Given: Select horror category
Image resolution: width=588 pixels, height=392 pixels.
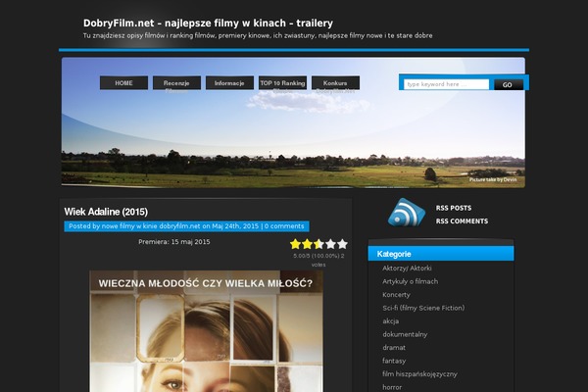Looking at the screenshot, I should tap(392, 387).
